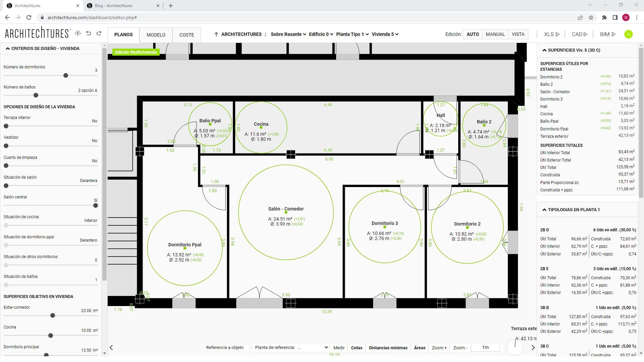Export to CAD
This screenshot has height=362, width=644.
click(x=579, y=34)
